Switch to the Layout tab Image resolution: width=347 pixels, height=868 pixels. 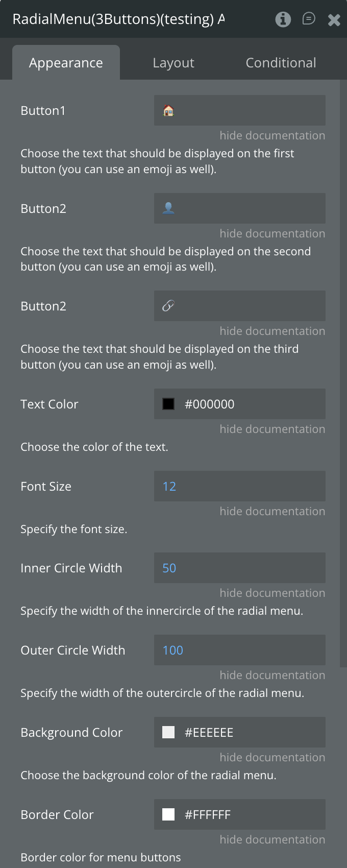pyautogui.click(x=173, y=63)
